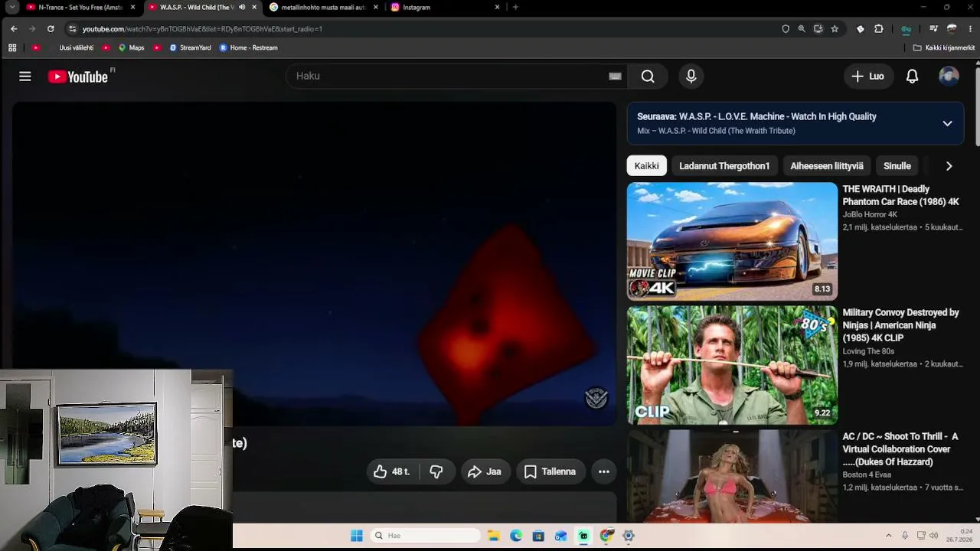Open THE WRAITH Deadly Phantom Car Race title
980x551 pixels.
(x=901, y=195)
